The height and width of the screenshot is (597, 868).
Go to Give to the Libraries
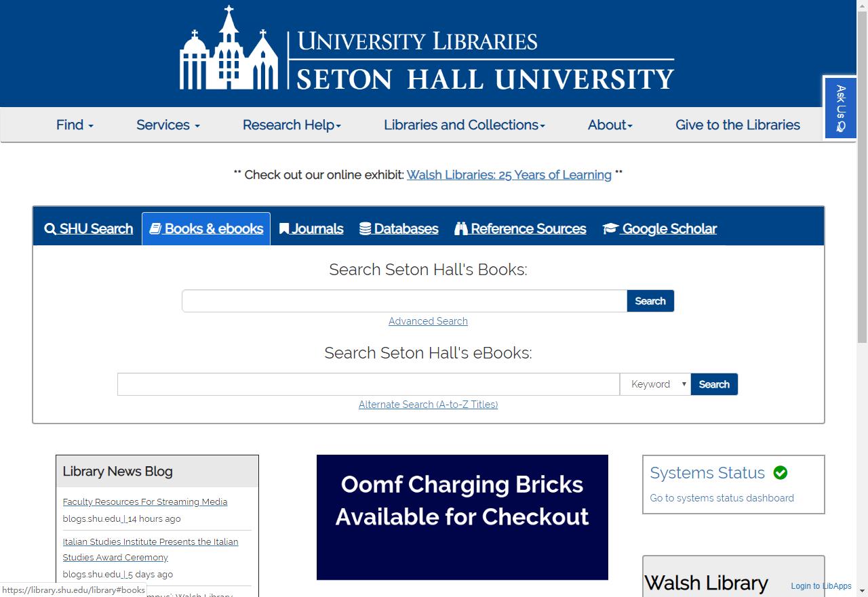pos(738,125)
